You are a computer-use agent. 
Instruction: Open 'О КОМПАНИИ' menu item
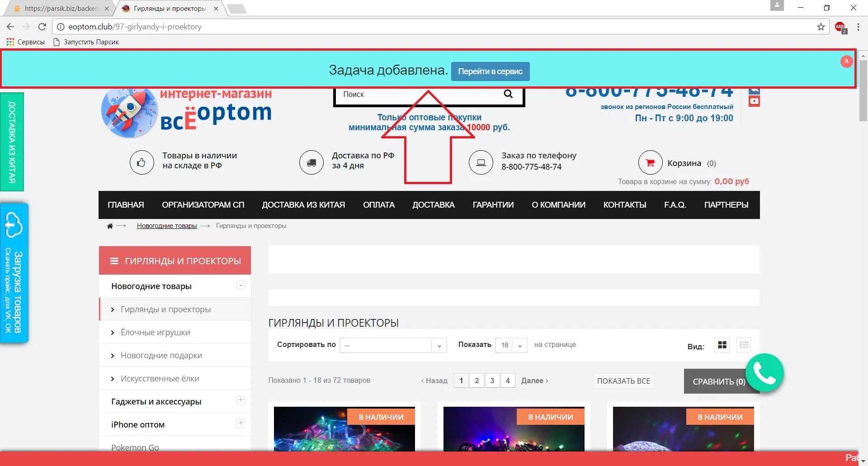(558, 205)
